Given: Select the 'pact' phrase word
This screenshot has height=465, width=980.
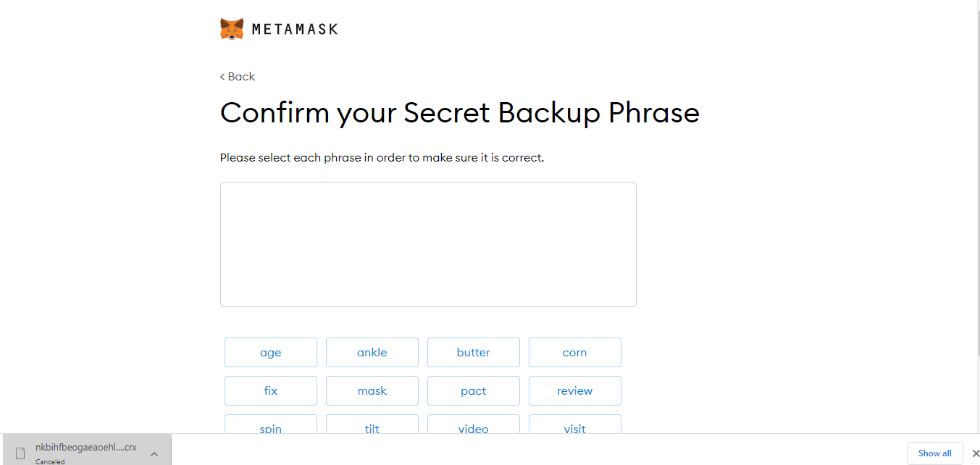Looking at the screenshot, I should [473, 391].
